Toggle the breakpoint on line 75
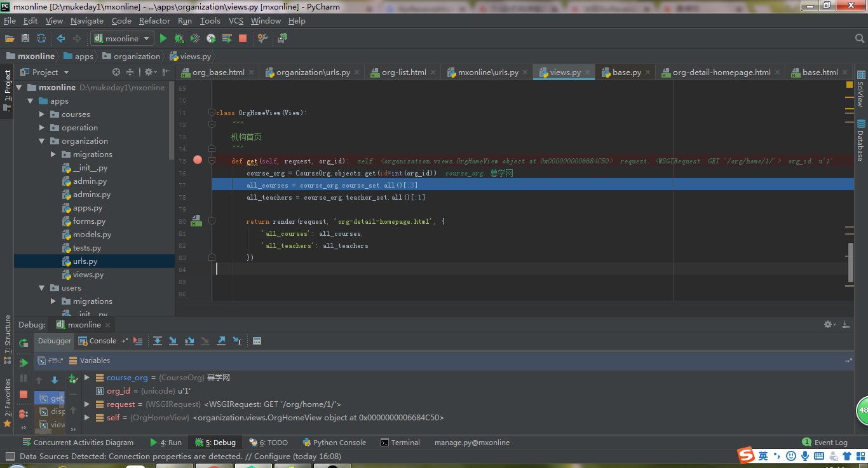 (x=198, y=160)
